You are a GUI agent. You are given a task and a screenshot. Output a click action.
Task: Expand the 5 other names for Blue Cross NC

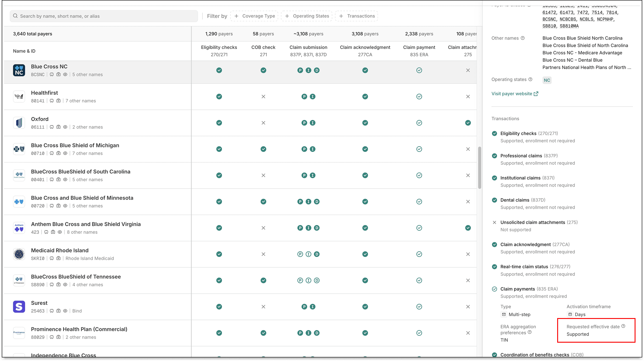click(87, 74)
